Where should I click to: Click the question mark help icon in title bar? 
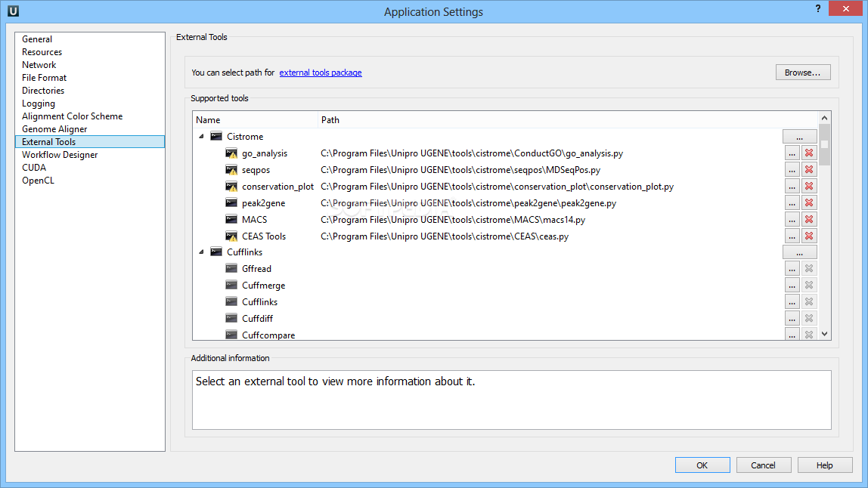(817, 8)
